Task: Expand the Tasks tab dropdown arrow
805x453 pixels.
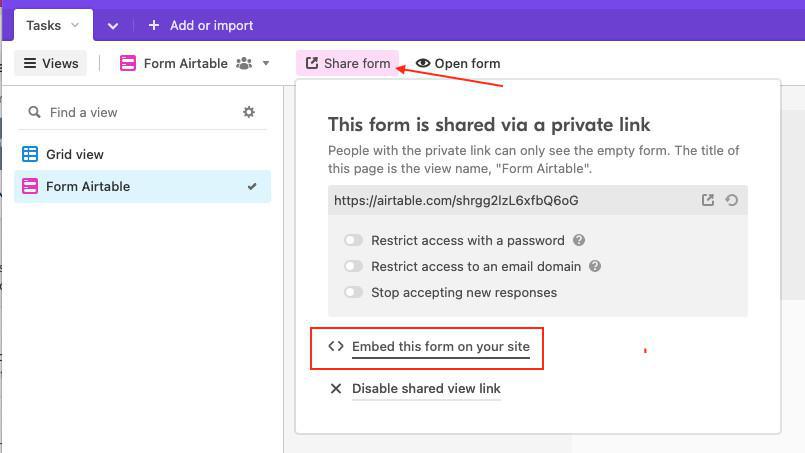Action: click(x=75, y=25)
